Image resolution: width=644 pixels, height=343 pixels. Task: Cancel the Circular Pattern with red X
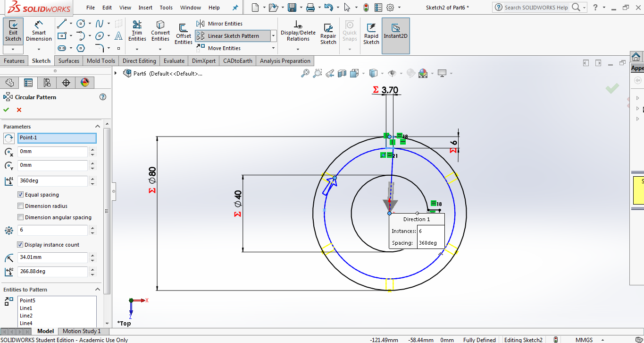tap(19, 110)
